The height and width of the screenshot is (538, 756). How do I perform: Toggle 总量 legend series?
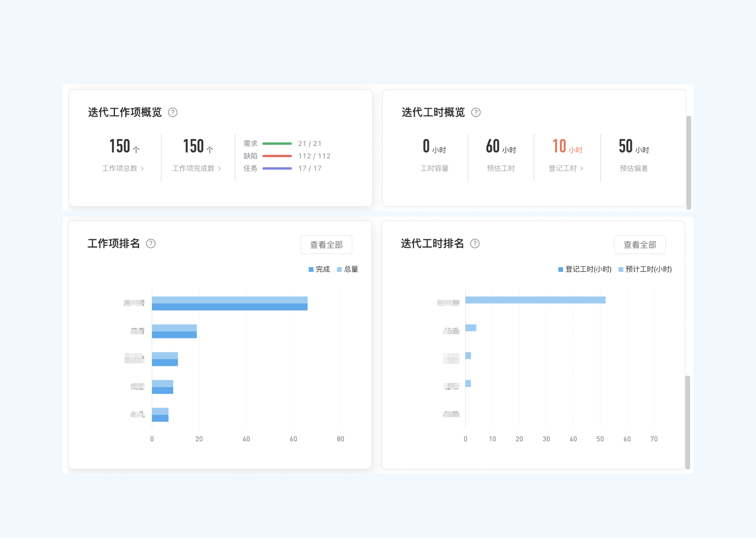[348, 269]
